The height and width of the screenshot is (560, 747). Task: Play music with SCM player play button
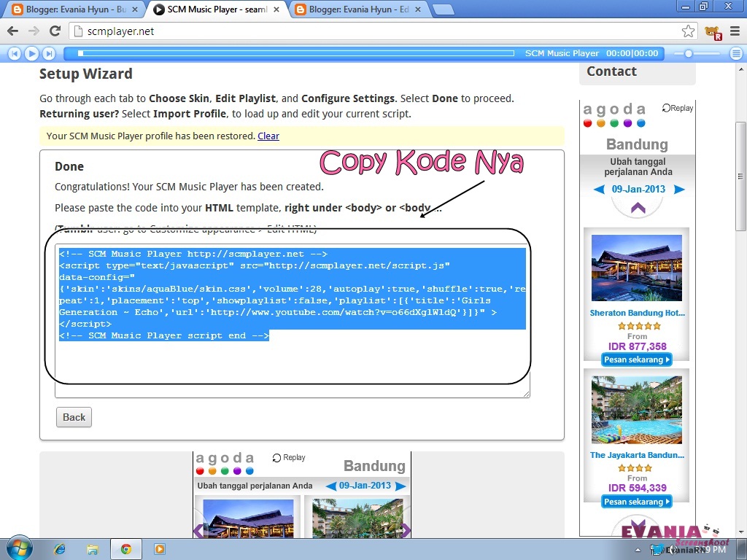pyautogui.click(x=31, y=54)
